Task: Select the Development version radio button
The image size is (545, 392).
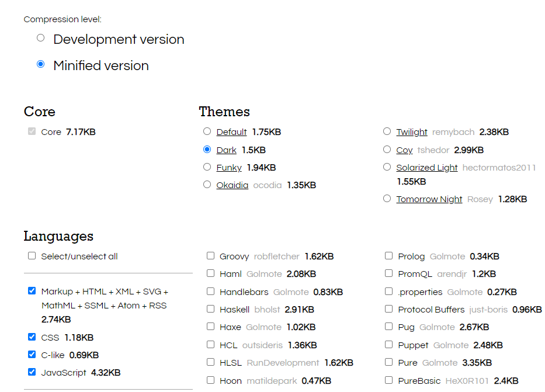Action: pyautogui.click(x=40, y=38)
